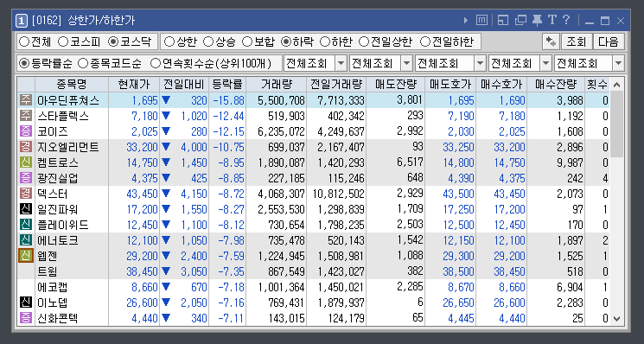Open the third 전체조회 dropdown
644x344 pixels.
(481, 63)
